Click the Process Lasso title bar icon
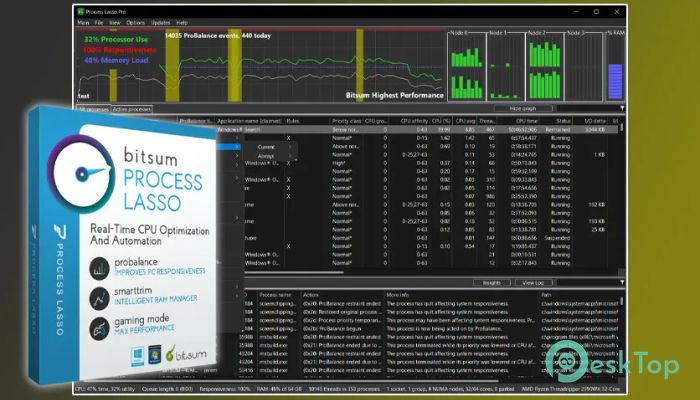This screenshot has height=400, width=700. 80,12
